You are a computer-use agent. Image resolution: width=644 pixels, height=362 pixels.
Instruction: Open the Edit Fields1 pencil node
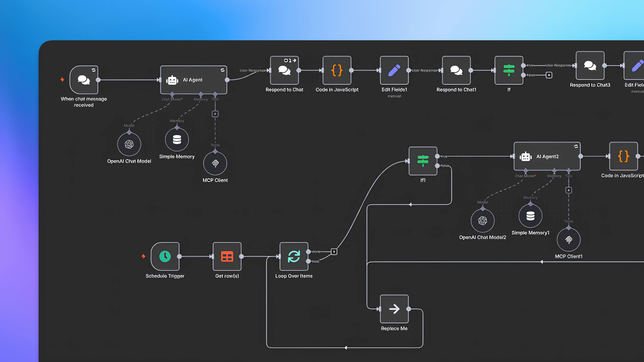tap(394, 70)
